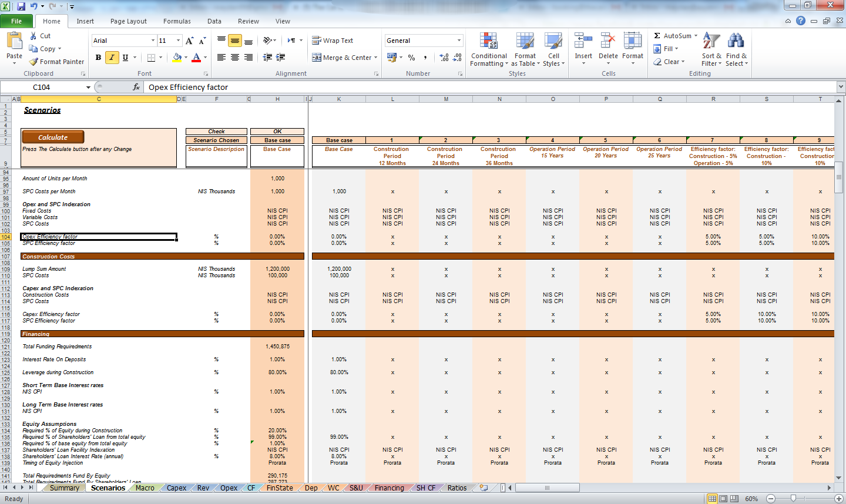This screenshot has height=504, width=846.
Task: Toggle Middle Align vertical alignment
Action: (x=235, y=41)
